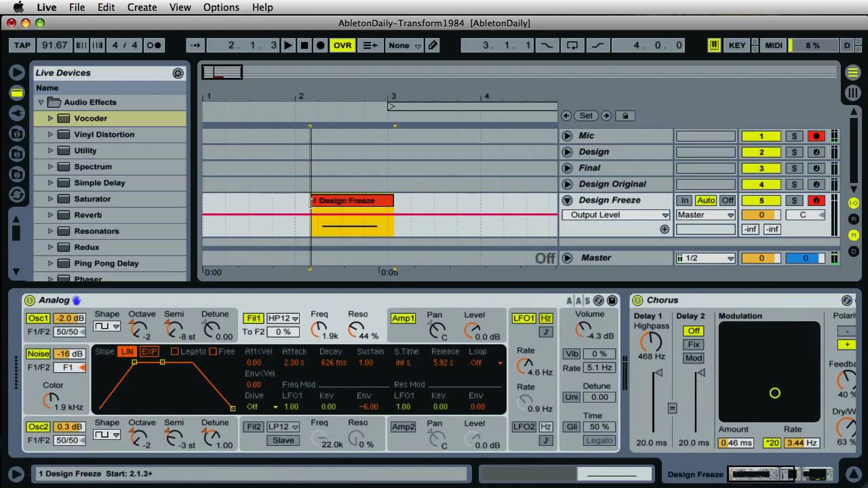Toggle the Follow arrow button

tap(196, 45)
